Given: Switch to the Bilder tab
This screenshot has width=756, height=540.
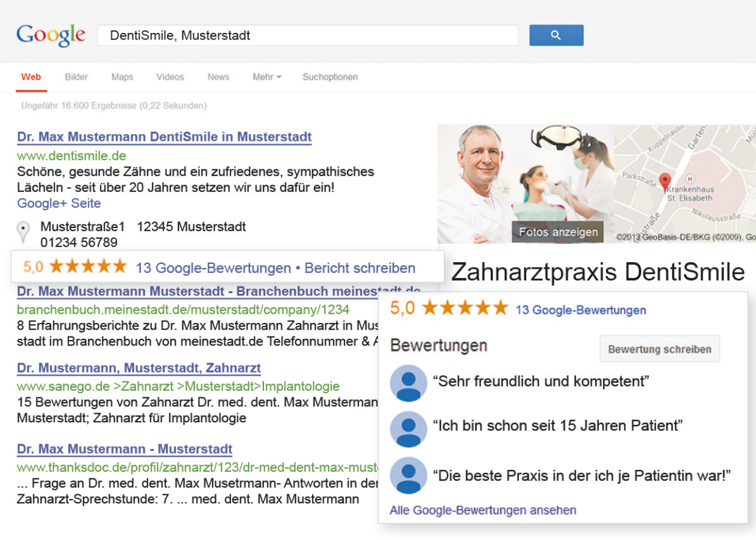Looking at the screenshot, I should point(77,77).
